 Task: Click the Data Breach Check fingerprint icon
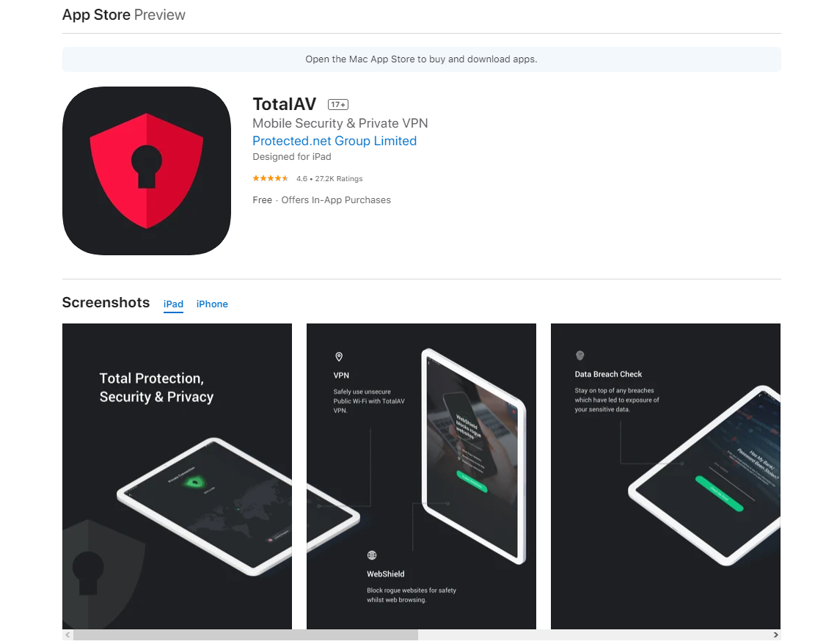pos(580,356)
